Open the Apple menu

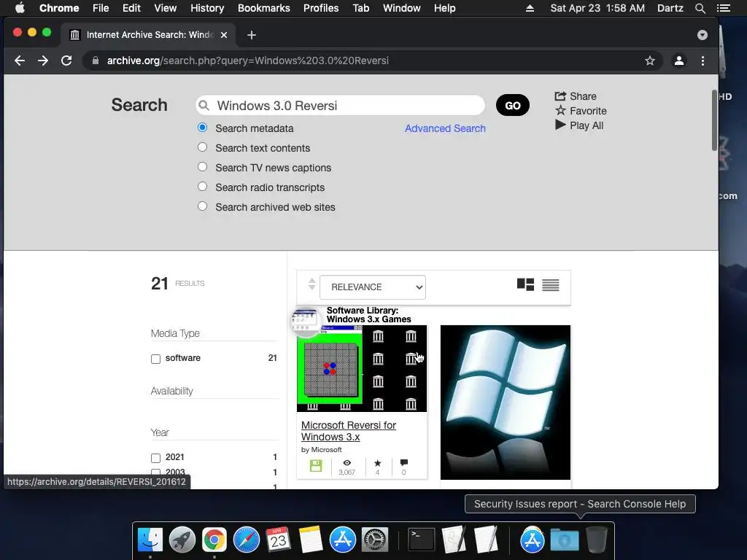coord(20,8)
